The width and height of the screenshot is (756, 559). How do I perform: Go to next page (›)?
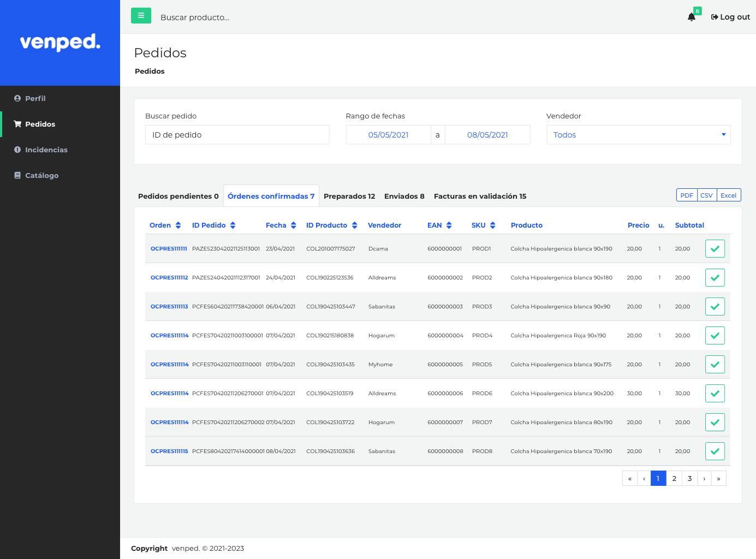click(704, 478)
